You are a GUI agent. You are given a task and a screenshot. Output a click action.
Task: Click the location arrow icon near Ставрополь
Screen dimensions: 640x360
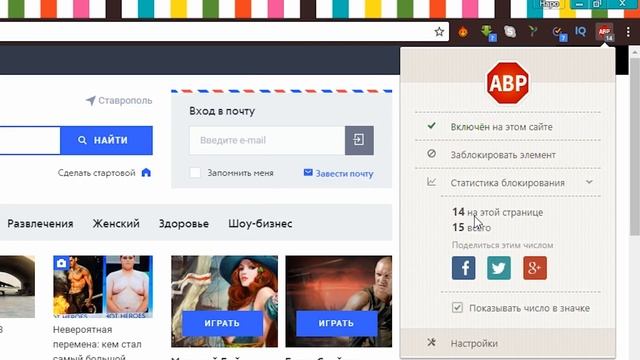(91, 100)
